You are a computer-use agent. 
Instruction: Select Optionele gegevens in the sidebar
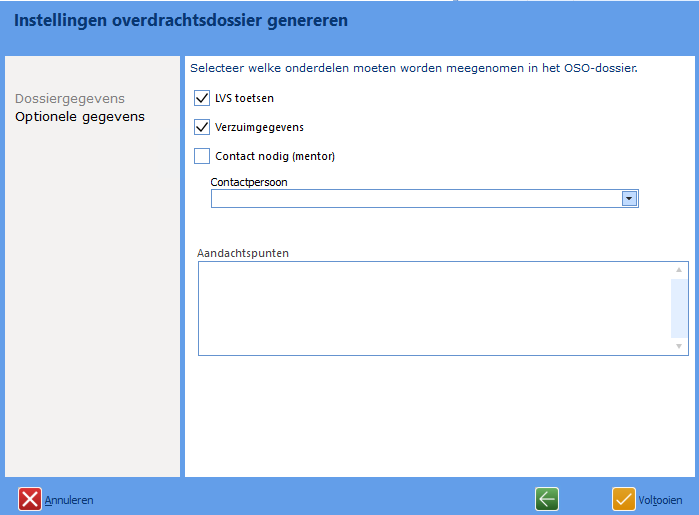(x=79, y=117)
